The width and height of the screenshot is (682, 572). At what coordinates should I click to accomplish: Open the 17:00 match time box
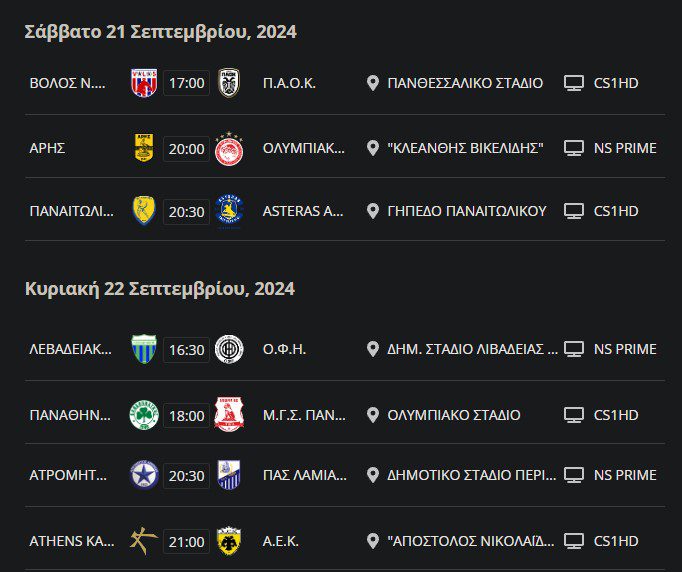pos(186,83)
